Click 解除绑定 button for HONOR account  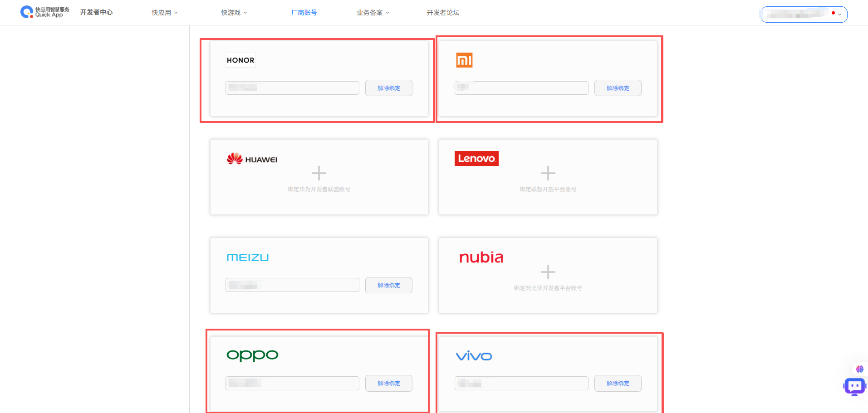[389, 88]
